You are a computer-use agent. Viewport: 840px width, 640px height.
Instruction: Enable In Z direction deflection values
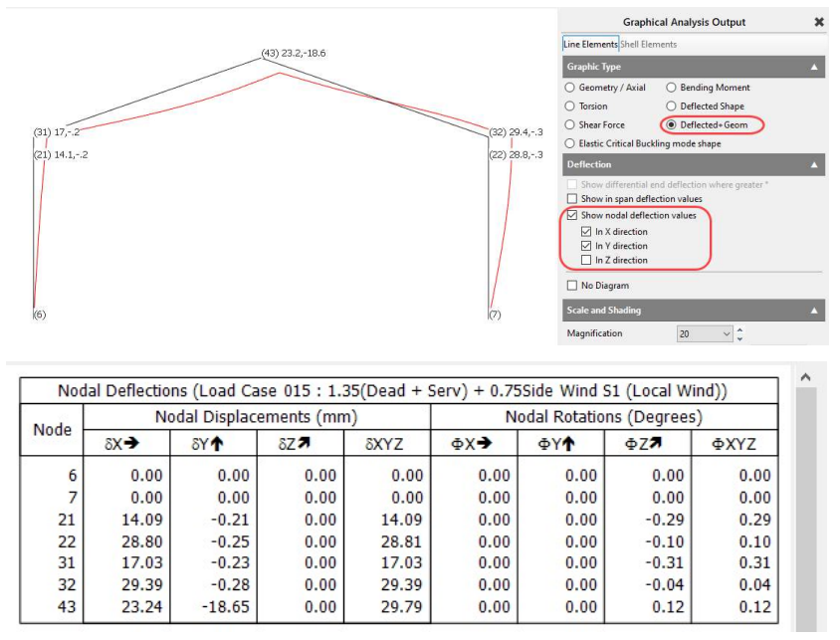point(586,260)
